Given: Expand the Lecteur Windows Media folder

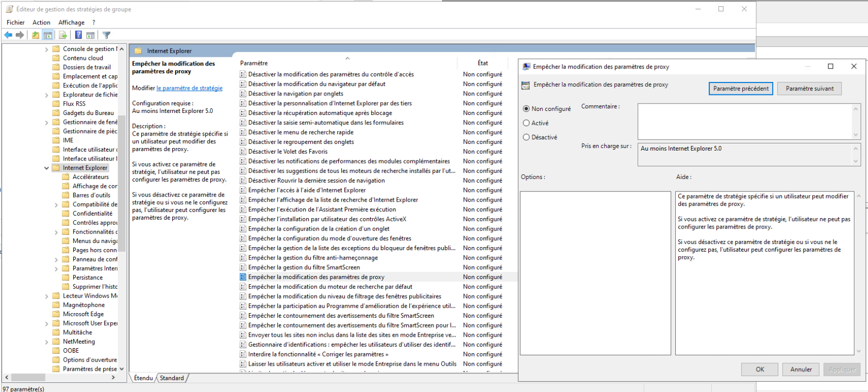Looking at the screenshot, I should click(x=46, y=296).
